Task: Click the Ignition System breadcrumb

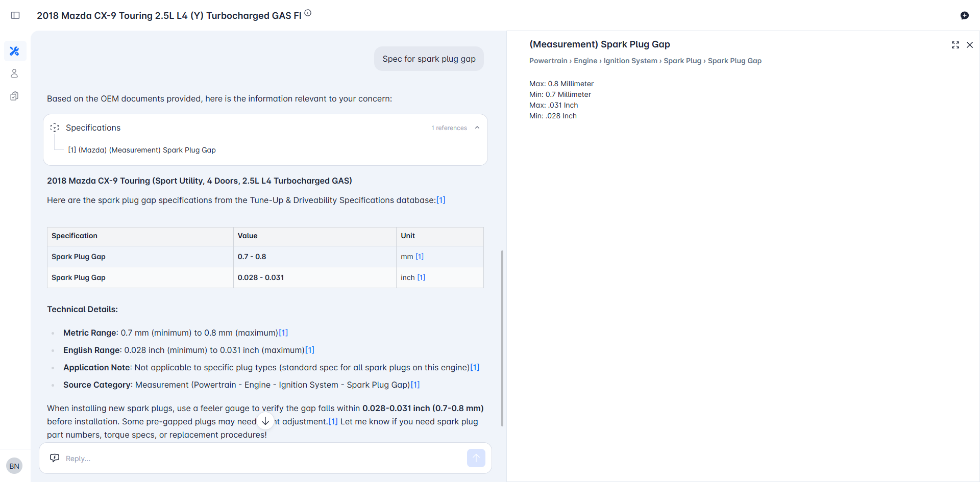Action: pyautogui.click(x=630, y=61)
